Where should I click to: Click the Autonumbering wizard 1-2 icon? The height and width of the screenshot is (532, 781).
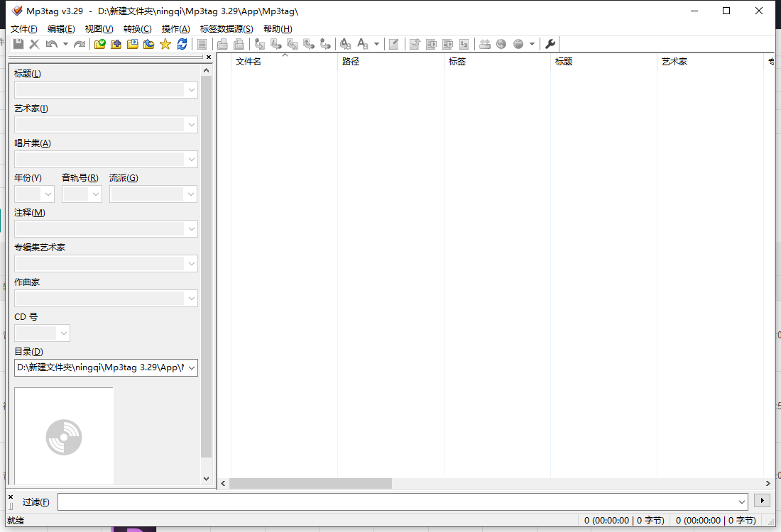click(x=464, y=44)
